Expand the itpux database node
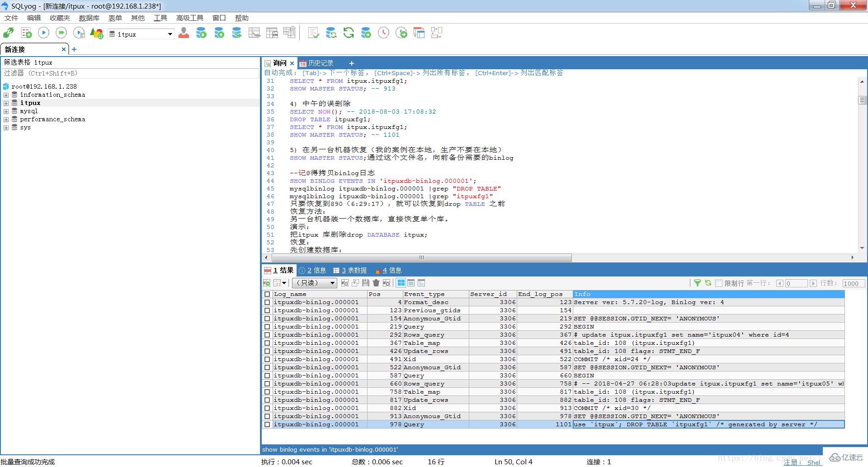 point(6,103)
